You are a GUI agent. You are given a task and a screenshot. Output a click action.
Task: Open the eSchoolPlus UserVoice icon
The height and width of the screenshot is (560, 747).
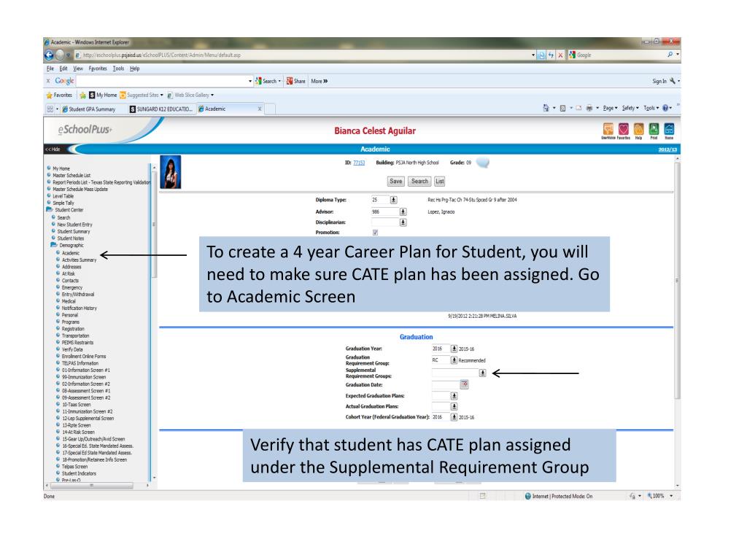point(608,129)
